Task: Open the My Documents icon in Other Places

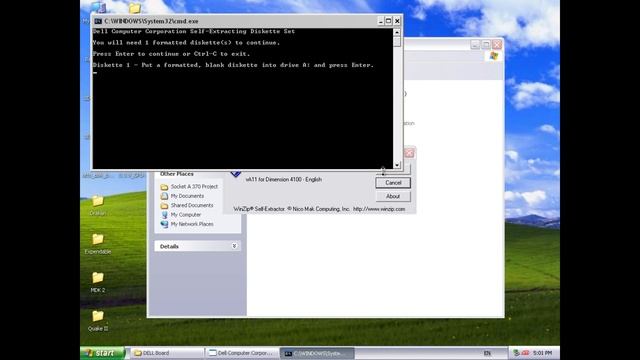Action: pyautogui.click(x=164, y=196)
